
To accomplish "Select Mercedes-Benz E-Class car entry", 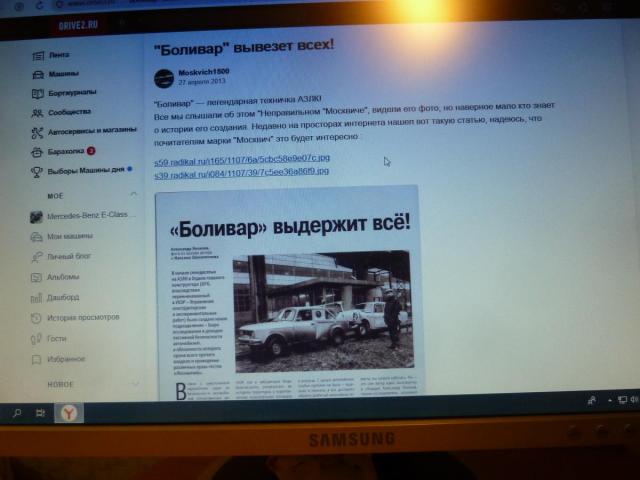I will 88,217.
